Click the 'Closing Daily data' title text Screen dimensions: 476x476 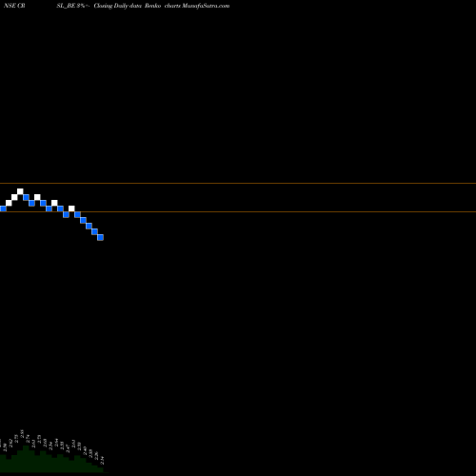tap(118, 6)
